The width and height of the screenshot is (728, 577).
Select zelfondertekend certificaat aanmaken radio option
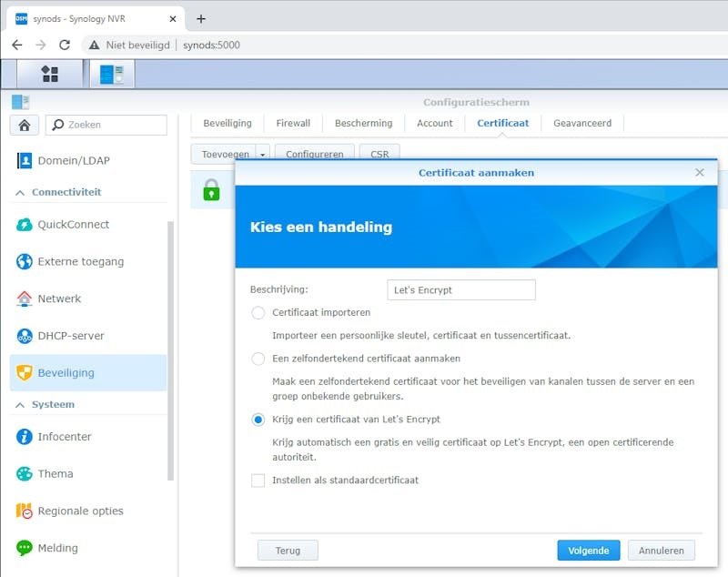[258, 359]
